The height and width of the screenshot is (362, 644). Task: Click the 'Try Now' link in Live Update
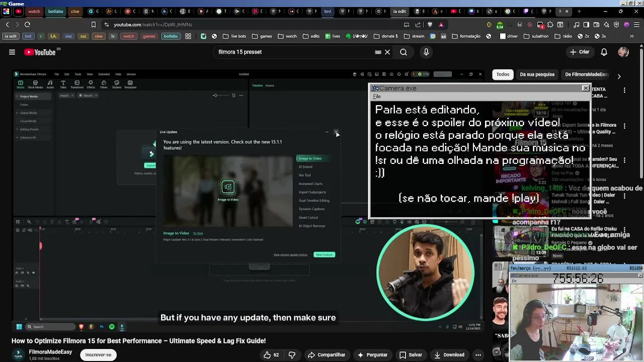point(198,233)
